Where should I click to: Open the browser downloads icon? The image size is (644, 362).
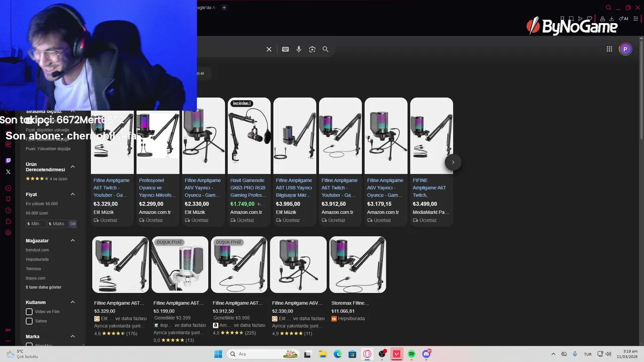[x=611, y=19]
